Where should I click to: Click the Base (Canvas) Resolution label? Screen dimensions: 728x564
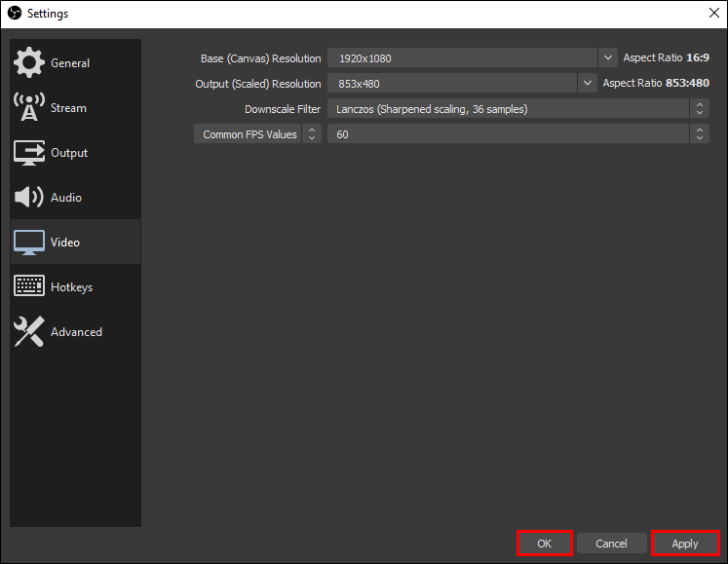tap(260, 58)
